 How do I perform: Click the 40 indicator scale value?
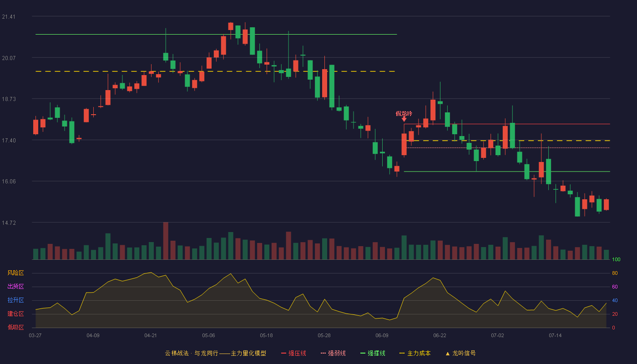(x=615, y=300)
